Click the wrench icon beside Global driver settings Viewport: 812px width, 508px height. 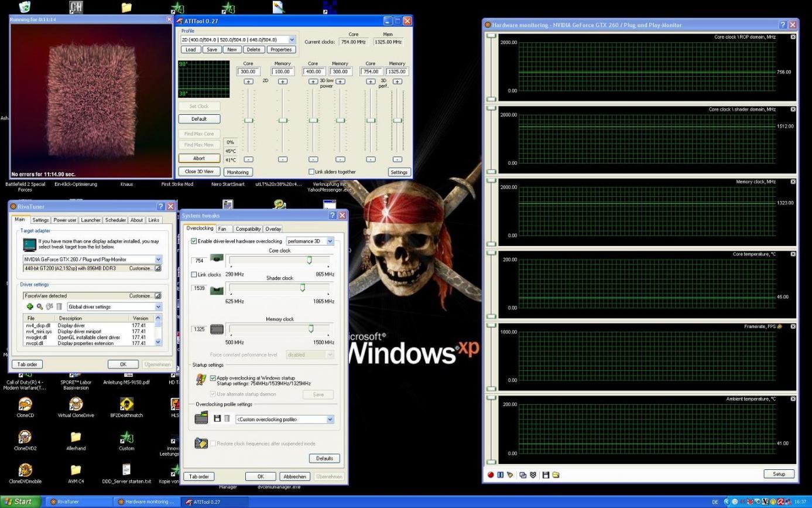tap(50, 306)
